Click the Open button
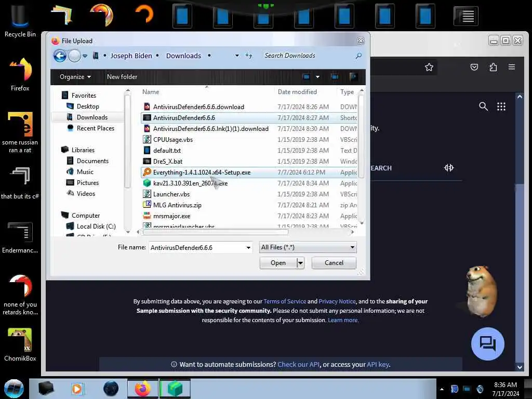 278,263
